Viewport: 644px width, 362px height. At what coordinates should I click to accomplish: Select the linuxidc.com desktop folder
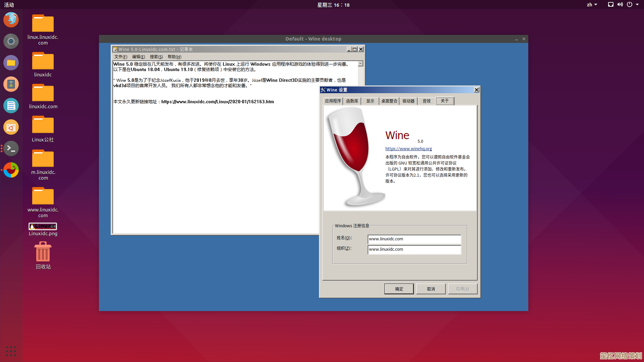(43, 96)
